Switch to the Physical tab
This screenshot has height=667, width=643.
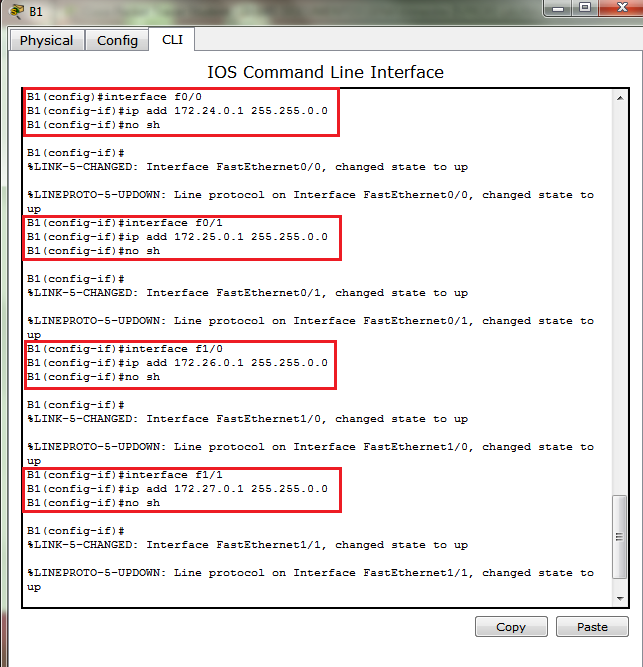click(x=46, y=40)
